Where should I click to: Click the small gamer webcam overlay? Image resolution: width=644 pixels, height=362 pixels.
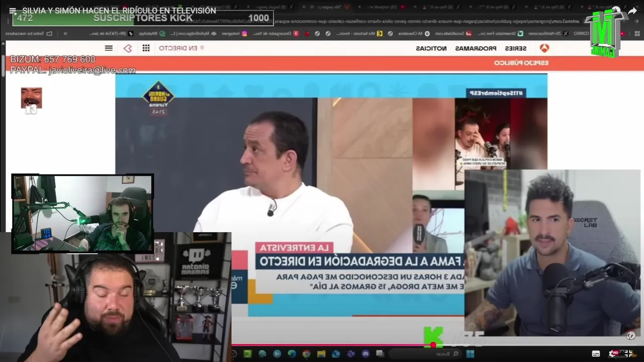[x=83, y=214]
